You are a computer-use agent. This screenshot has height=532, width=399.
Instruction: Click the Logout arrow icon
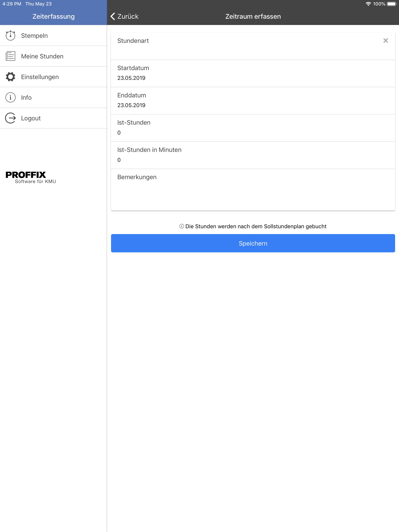(x=11, y=118)
